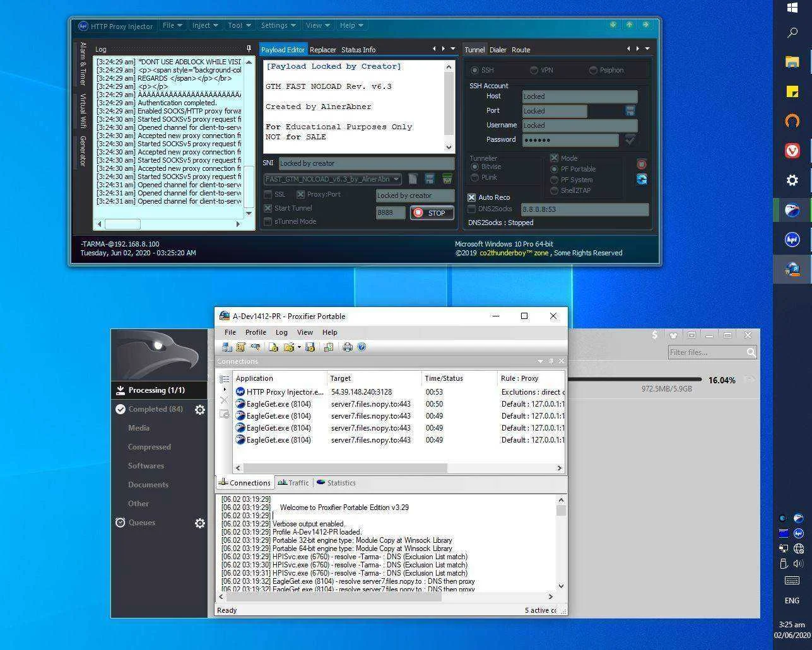Open the Settings dropdown in HTTP Proxy Injector
Viewport: 812px width, 650px height.
(x=278, y=25)
